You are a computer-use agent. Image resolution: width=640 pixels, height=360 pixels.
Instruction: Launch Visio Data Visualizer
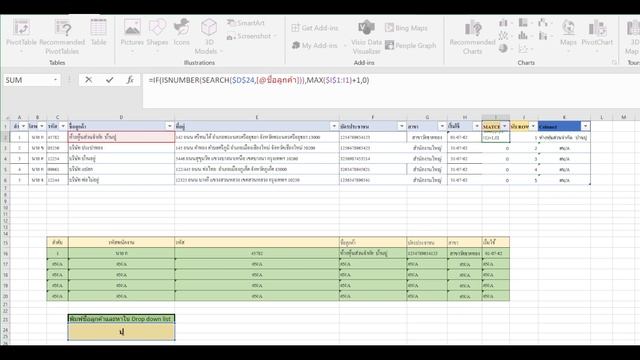coord(366,37)
